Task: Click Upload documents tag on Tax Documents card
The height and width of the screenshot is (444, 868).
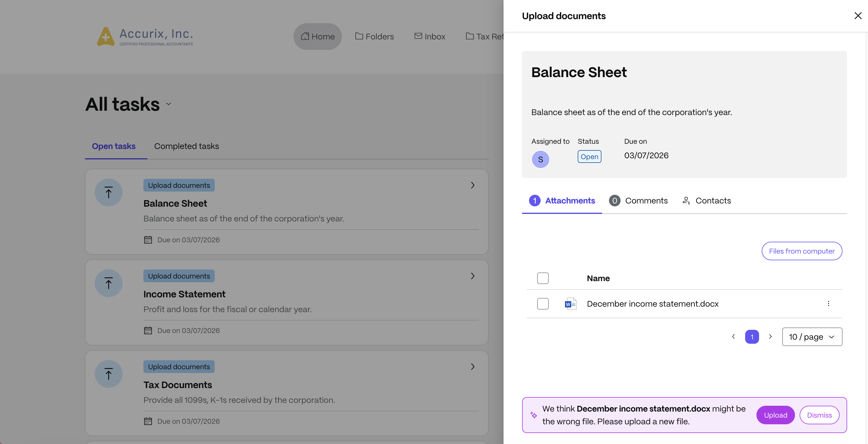Action: click(179, 366)
